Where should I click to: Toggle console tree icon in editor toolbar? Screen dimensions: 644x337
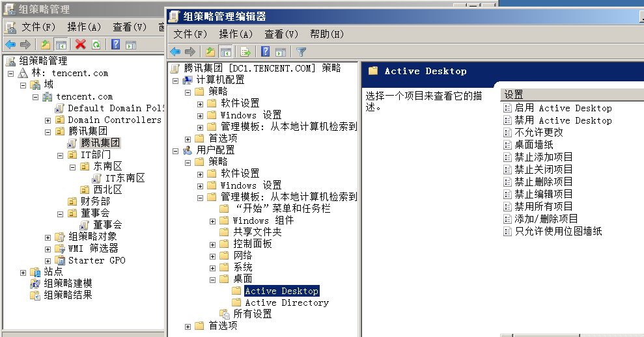225,51
